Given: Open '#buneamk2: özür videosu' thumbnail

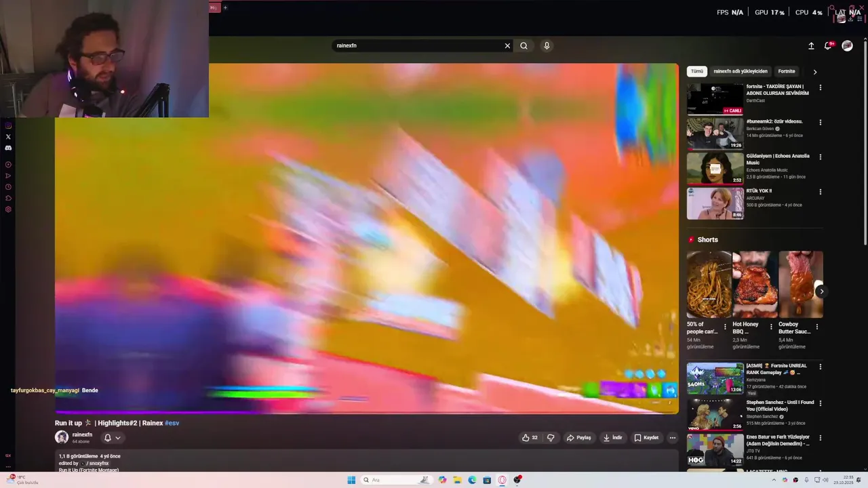Looking at the screenshot, I should pyautogui.click(x=715, y=134).
